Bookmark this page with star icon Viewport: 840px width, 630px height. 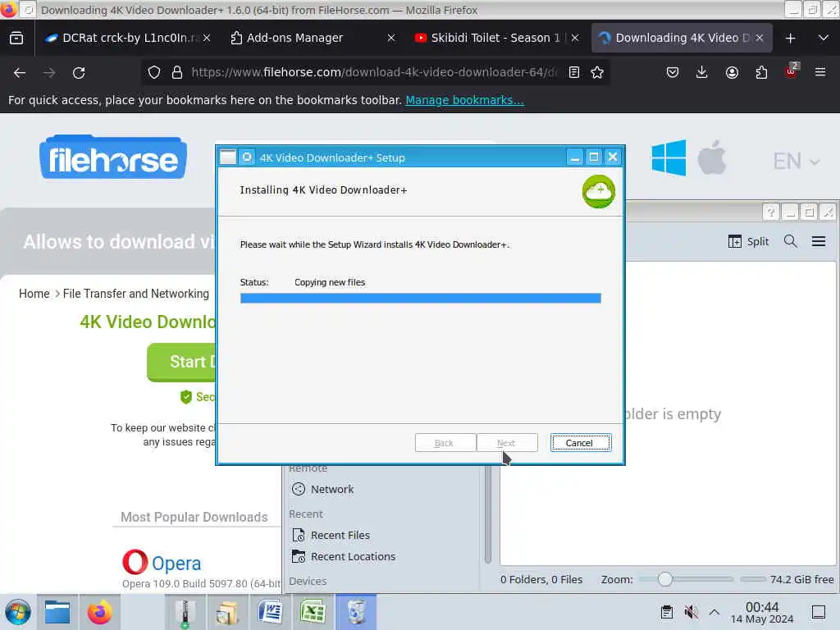coord(597,72)
